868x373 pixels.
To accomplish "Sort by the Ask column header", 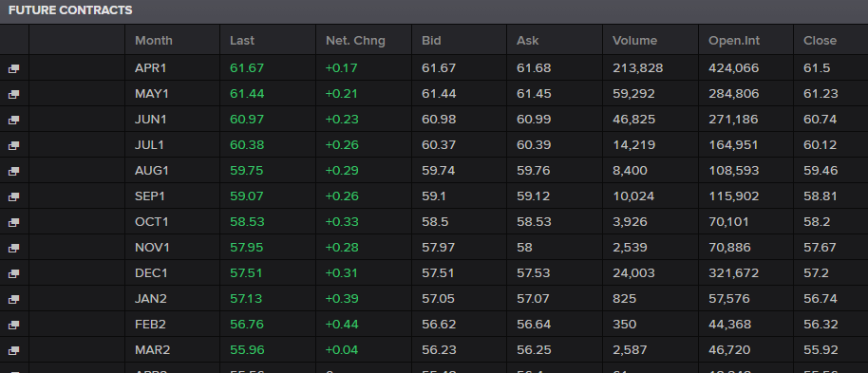I will [528, 41].
